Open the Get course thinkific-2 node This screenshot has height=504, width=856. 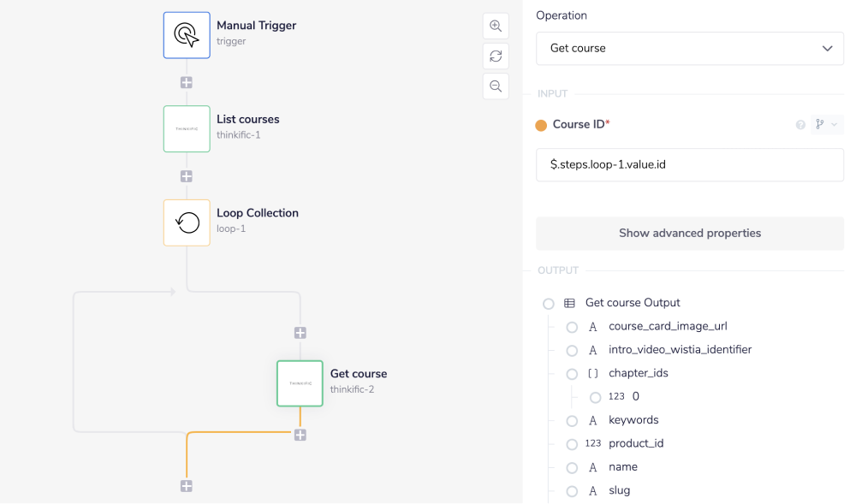coord(300,383)
